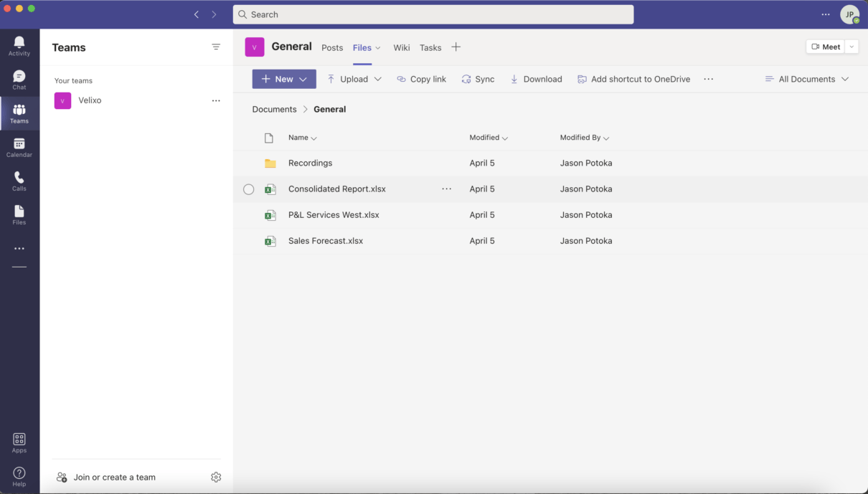Open the Apps icon at the bottom
868x494 pixels.
coord(19,440)
